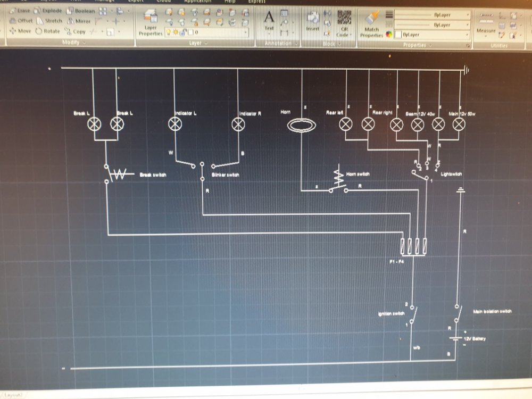Select the 'Ignition switch' label

391,313
